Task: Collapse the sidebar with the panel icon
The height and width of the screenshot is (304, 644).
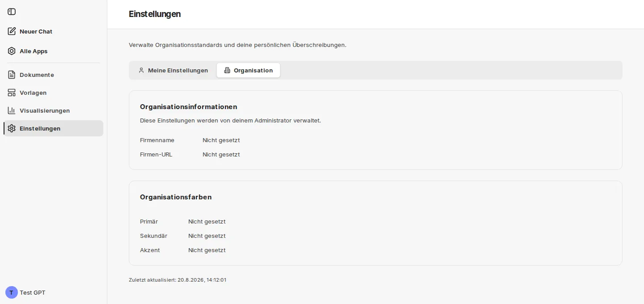Action: [12, 12]
